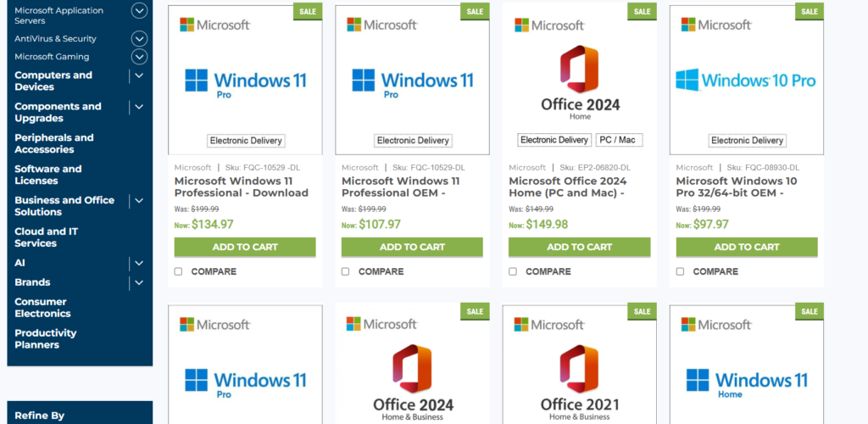
Task: Open Software and Licenses category
Action: coord(47,175)
